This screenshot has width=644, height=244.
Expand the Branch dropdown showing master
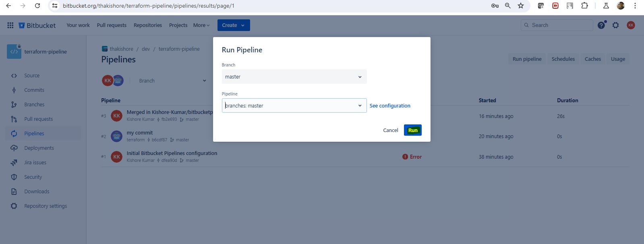[x=294, y=77]
